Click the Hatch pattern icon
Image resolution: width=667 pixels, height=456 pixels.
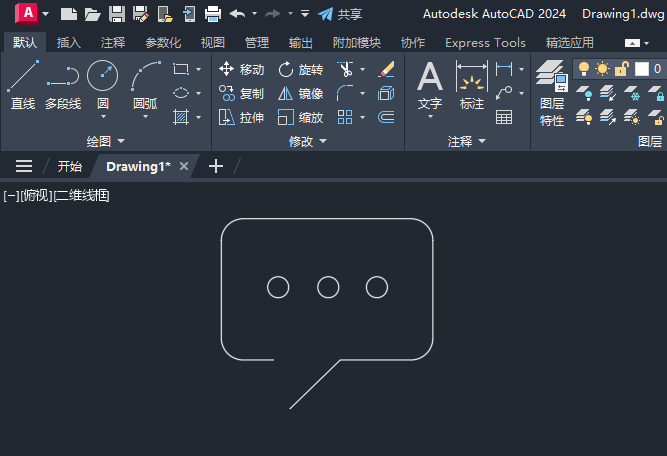pos(181,117)
